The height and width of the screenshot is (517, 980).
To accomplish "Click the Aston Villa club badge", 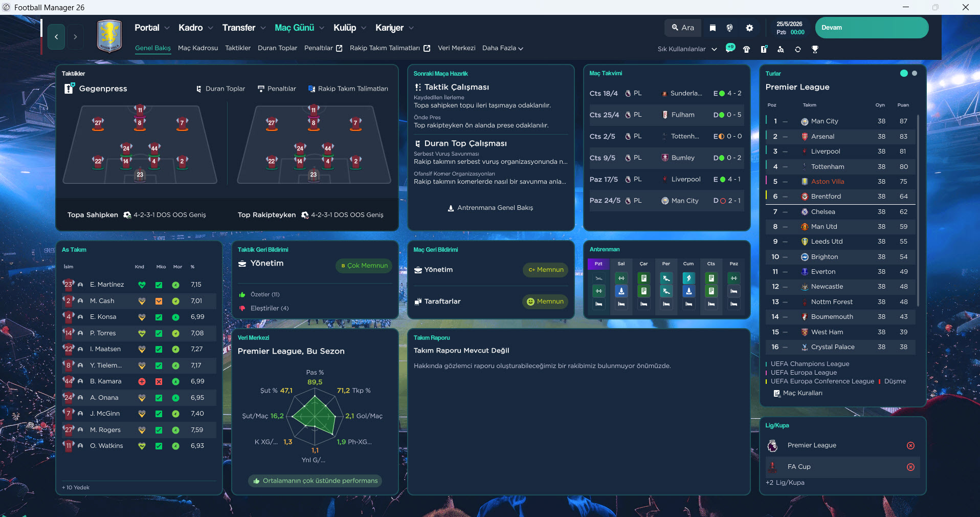I will tap(109, 36).
